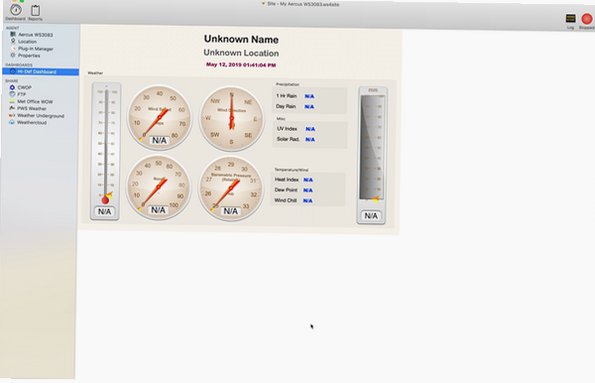Open Met Office WOW share settings
This screenshot has height=383, width=595.
[35, 101]
